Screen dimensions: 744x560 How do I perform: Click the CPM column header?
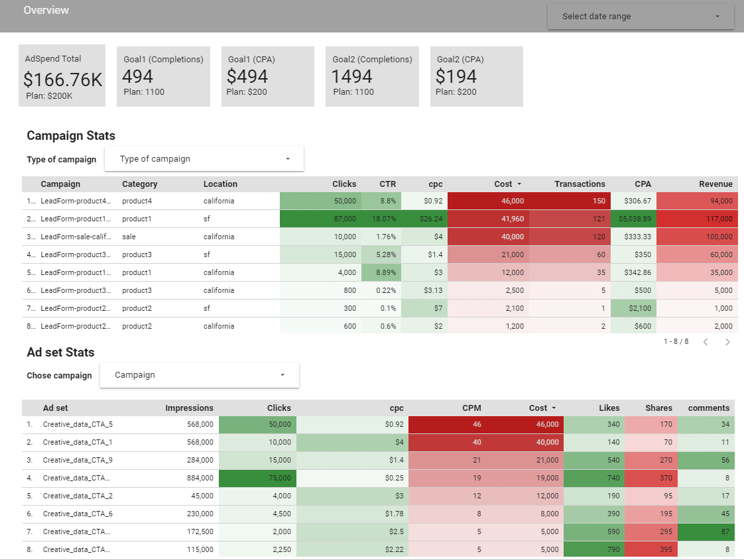coord(471,408)
